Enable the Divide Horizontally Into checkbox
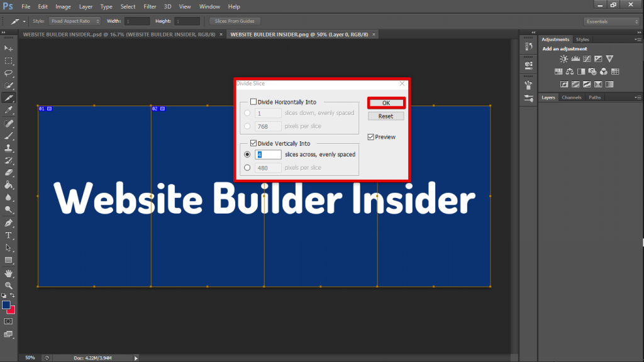 coord(254,102)
